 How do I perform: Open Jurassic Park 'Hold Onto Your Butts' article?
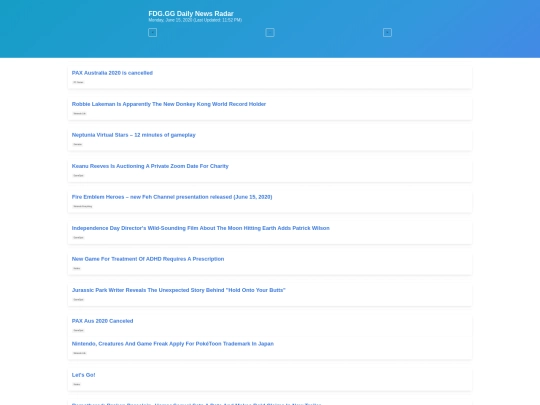pyautogui.click(x=178, y=290)
